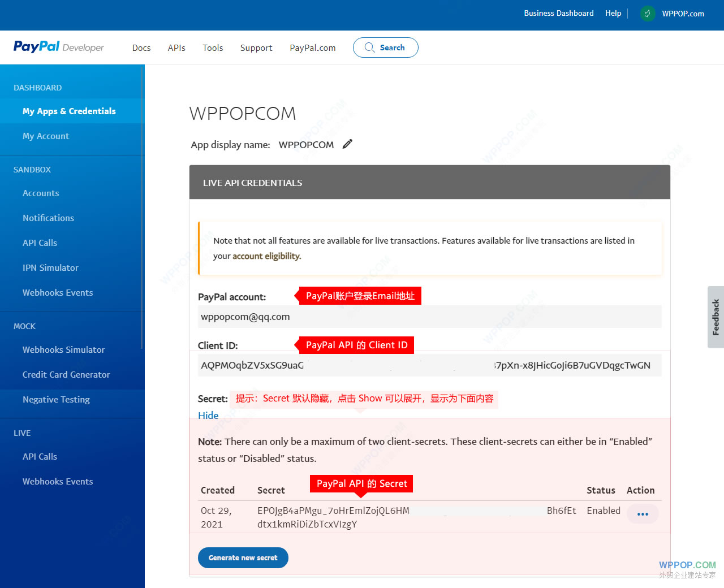Screen dimensions: 724x588
Task: Hide the secret with Hide link
Action: pos(208,416)
